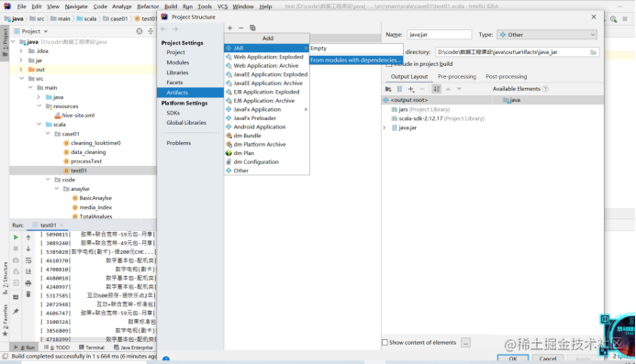The width and height of the screenshot is (636, 364).
Task: Click the output directory path field
Action: coord(512,52)
